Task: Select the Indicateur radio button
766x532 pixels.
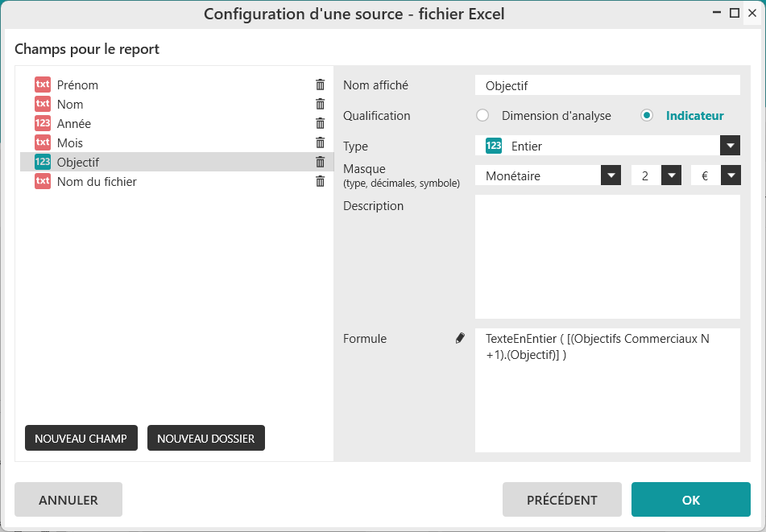Action: point(646,116)
